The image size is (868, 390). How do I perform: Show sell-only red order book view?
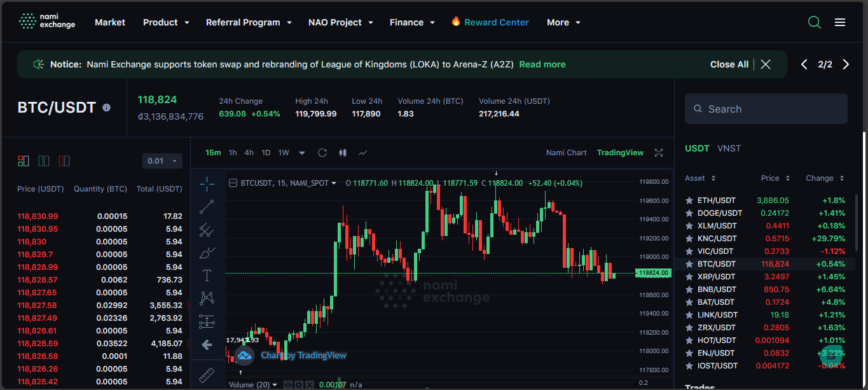(64, 161)
